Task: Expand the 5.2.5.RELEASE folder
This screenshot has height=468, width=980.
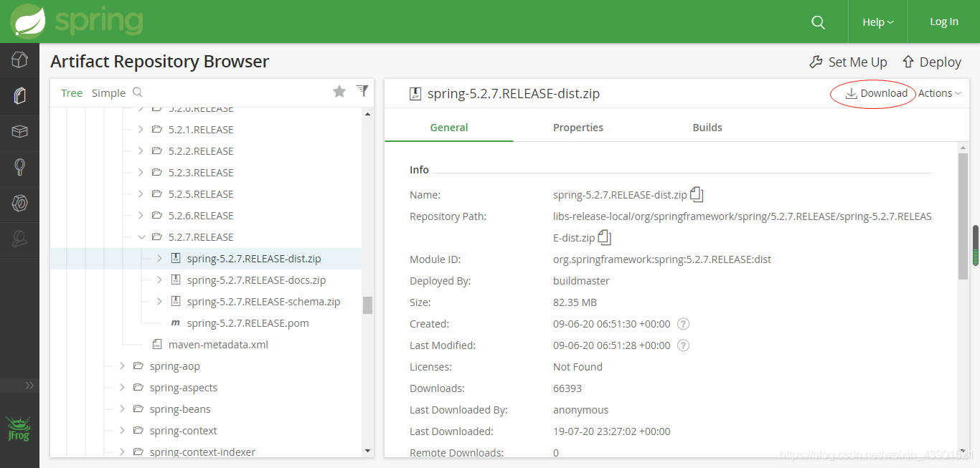Action: (141, 194)
